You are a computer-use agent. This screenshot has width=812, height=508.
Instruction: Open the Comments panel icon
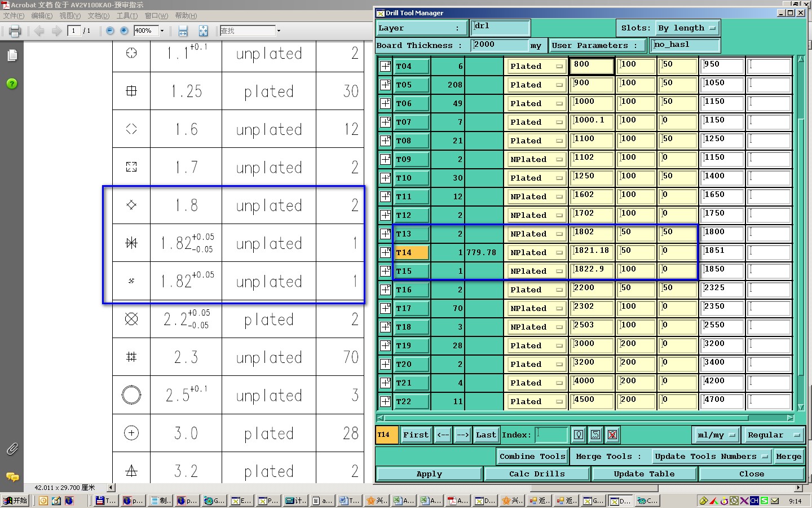(x=12, y=476)
